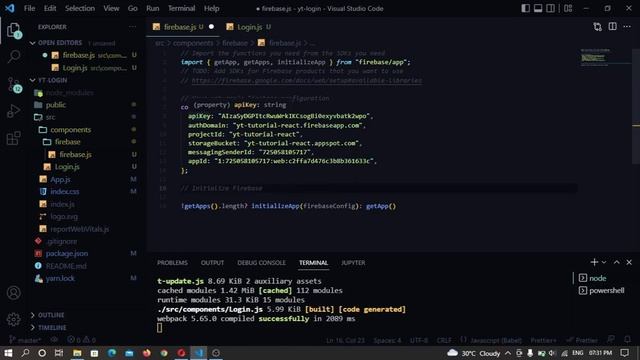Open File Explorer from taskbar

77,353
